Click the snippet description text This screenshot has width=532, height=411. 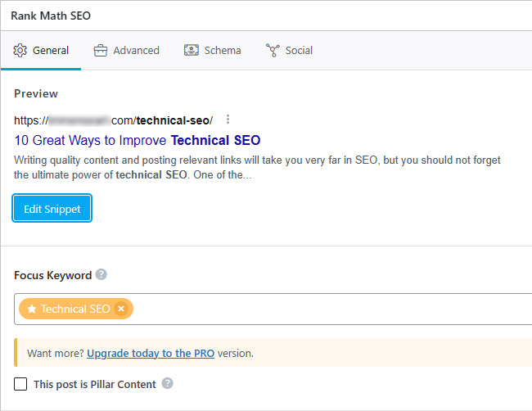pos(257,167)
